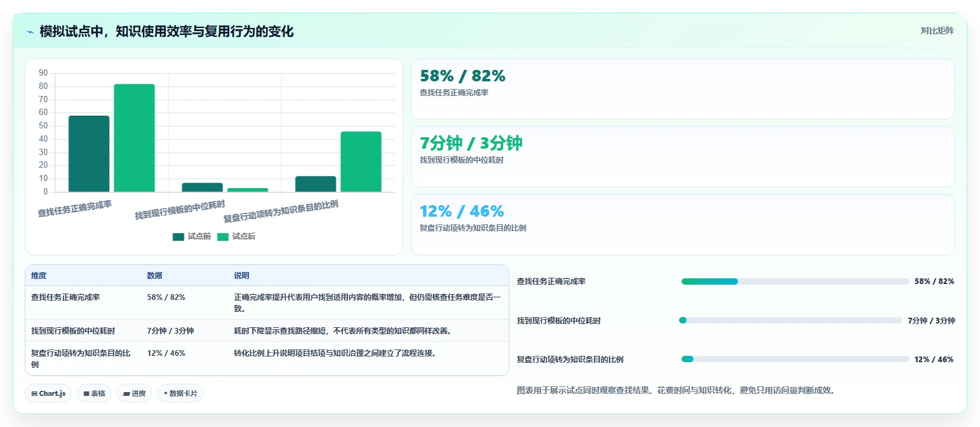Click the Chart.js tag chip
Image resolution: width=980 pixels, height=427 pixels.
[48, 393]
